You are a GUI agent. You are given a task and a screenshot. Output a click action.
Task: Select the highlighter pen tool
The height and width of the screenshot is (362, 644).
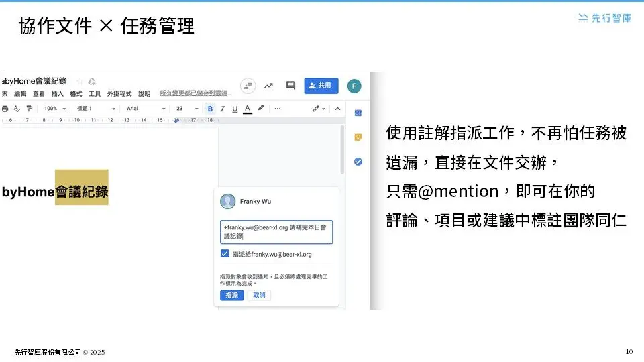[261, 109]
